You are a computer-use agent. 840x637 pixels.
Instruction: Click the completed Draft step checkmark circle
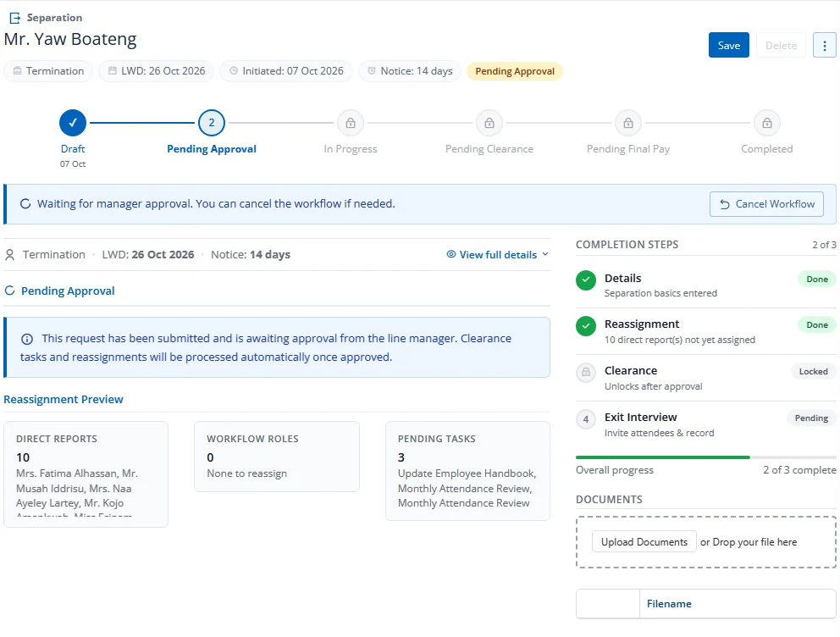click(x=73, y=123)
